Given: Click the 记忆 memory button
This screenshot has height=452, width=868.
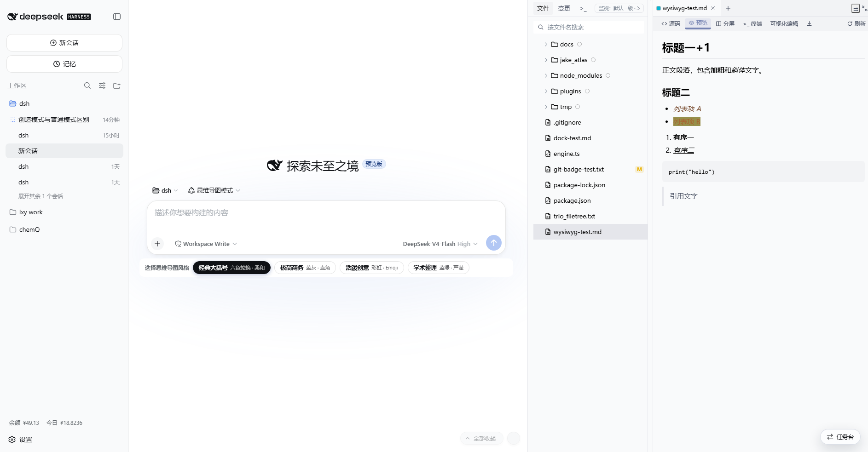Looking at the screenshot, I should point(64,64).
